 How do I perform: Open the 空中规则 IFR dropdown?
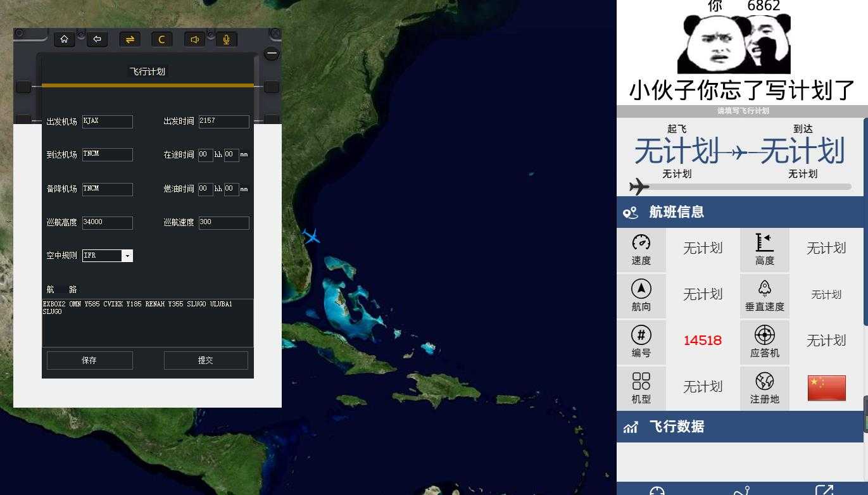pos(127,256)
